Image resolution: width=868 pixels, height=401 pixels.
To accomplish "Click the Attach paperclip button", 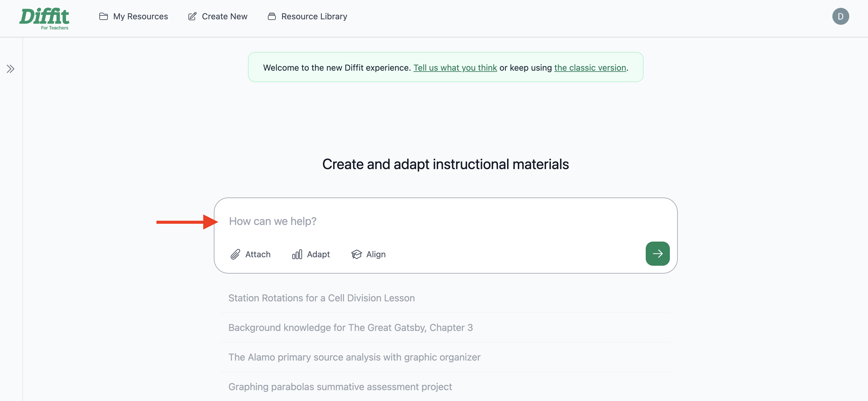I will coord(250,255).
